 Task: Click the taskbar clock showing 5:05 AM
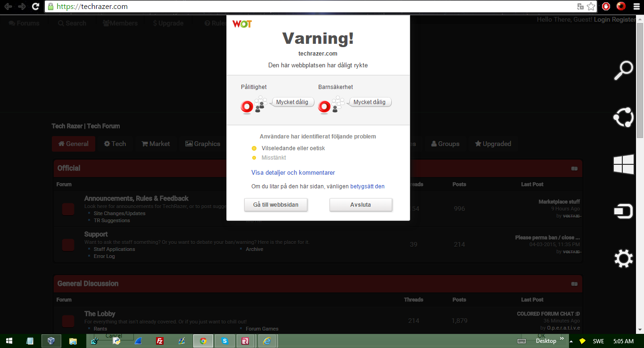click(623, 341)
